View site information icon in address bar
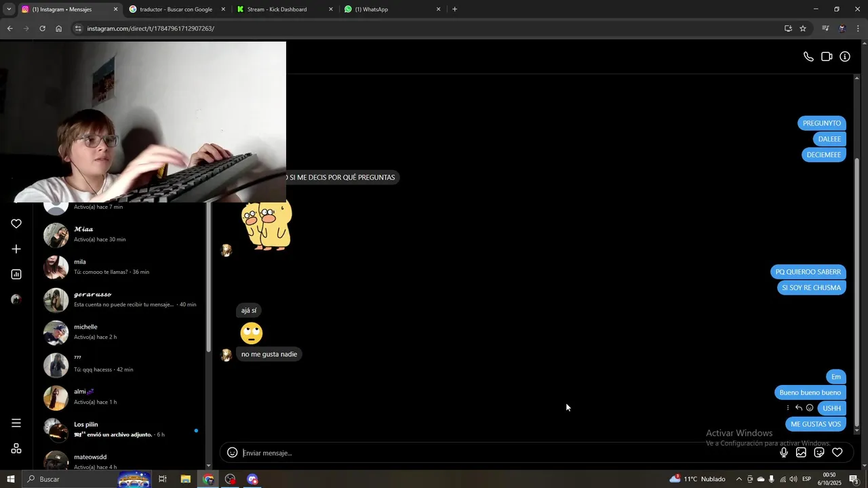This screenshot has height=488, width=868. [79, 28]
